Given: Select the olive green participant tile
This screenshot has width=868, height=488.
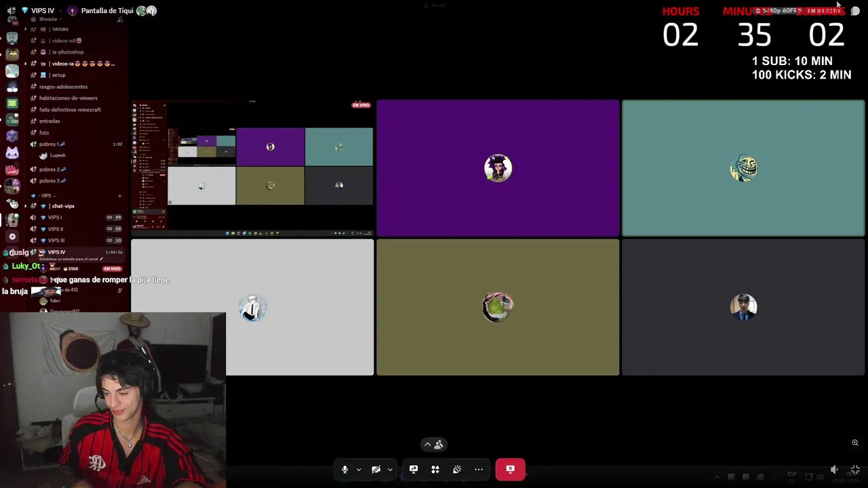Looking at the screenshot, I should [498, 307].
